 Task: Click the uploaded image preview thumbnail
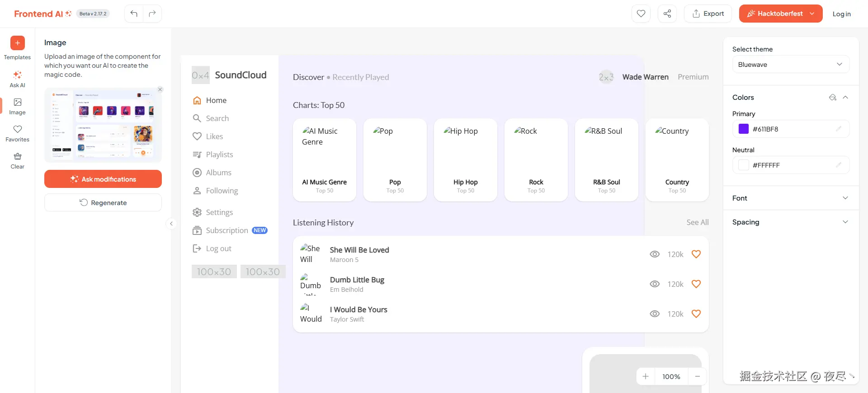(103, 125)
